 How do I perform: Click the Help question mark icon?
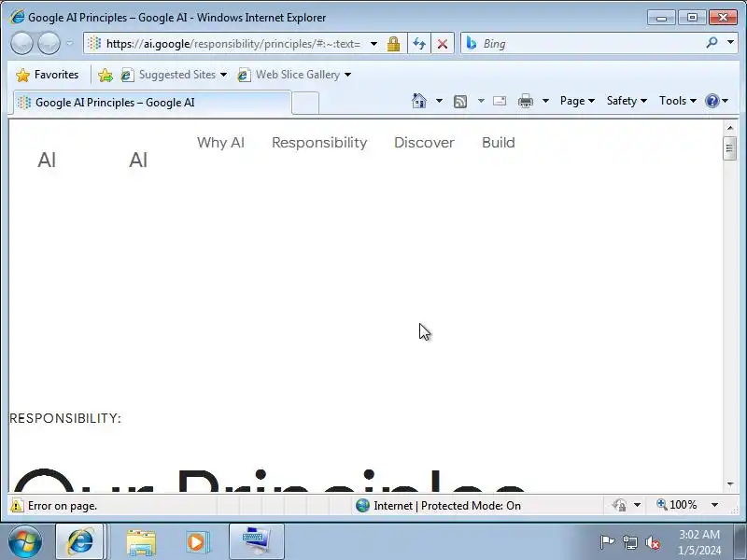[x=712, y=101]
